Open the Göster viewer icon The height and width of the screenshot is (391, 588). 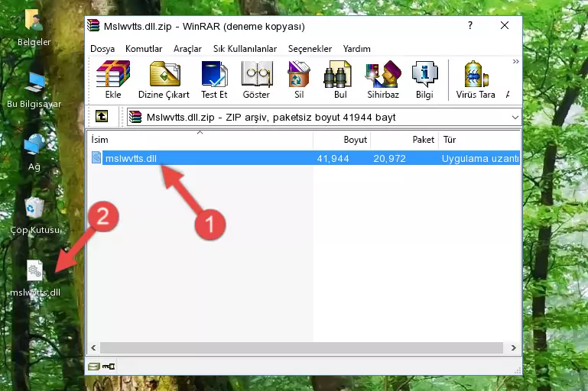256,79
